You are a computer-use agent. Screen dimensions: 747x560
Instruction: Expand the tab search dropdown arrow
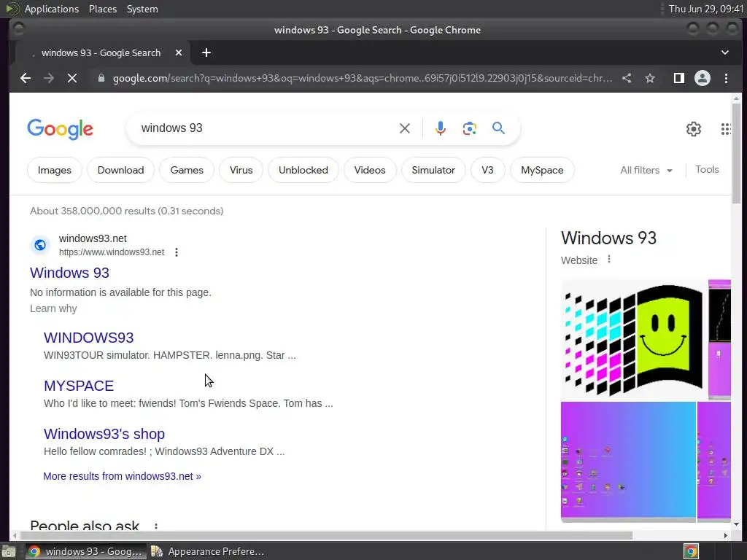(x=724, y=52)
